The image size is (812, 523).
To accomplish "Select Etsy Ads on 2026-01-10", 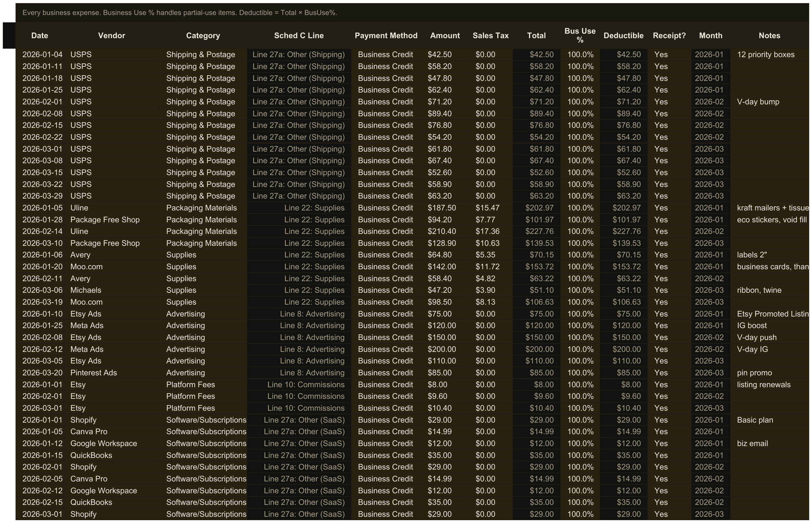I will [x=112, y=314].
